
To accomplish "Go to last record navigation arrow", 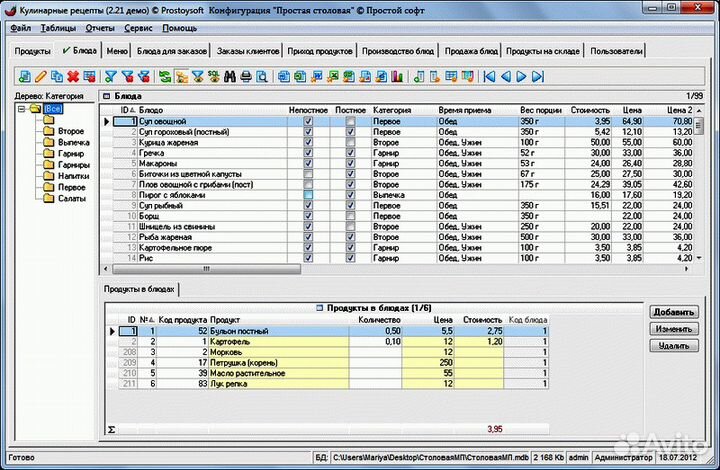I will pos(537,76).
